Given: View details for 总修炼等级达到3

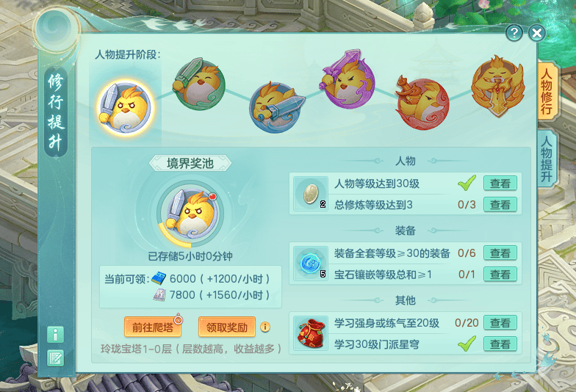Looking at the screenshot, I should pos(500,204).
